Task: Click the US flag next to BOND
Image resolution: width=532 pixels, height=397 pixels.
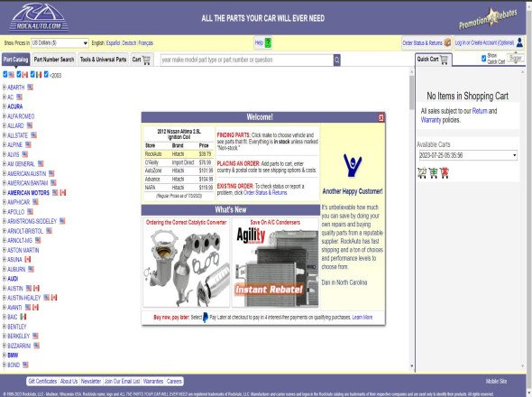Action: click(25, 365)
